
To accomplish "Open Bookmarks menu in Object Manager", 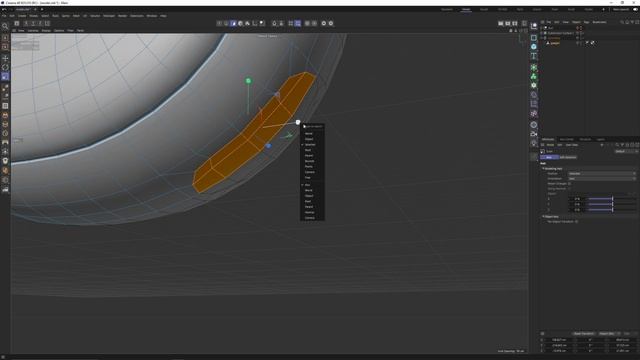I will (x=600, y=22).
